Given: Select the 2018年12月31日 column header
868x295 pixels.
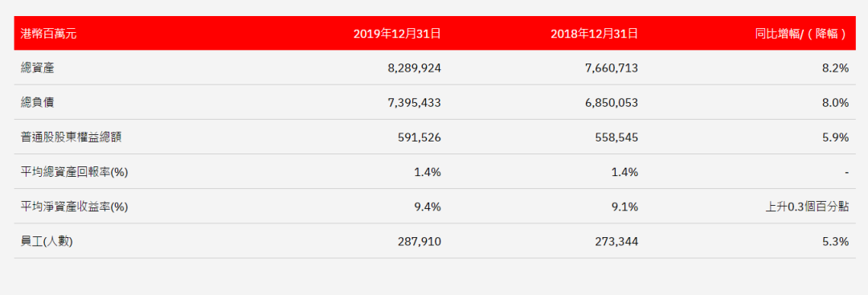Looking at the screenshot, I should coord(594,34).
